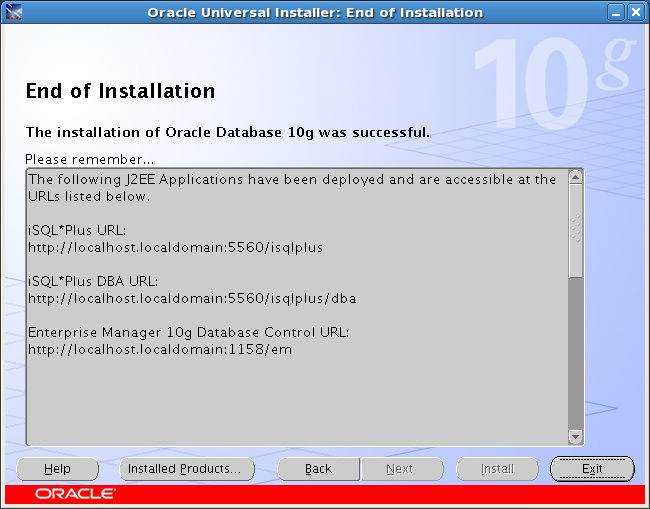The image size is (650, 509).
Task: Close the Oracle Universal Installer window
Action: click(x=635, y=12)
